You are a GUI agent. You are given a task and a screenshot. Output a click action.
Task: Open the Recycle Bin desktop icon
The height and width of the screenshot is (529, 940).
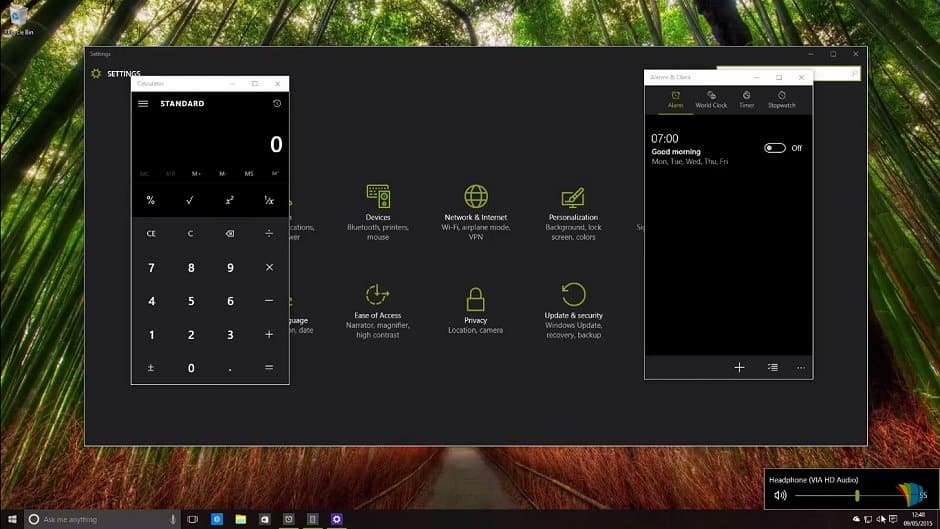tap(18, 21)
